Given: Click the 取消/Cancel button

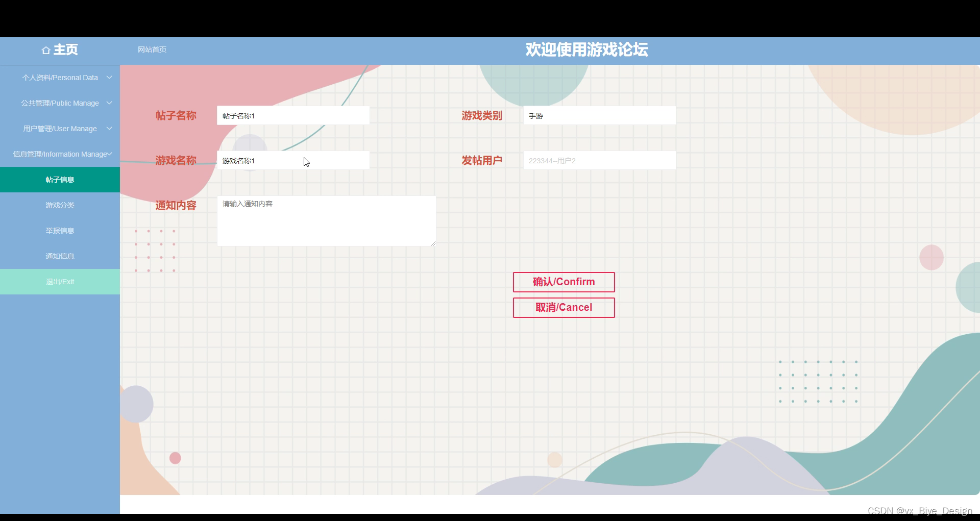Looking at the screenshot, I should (564, 308).
